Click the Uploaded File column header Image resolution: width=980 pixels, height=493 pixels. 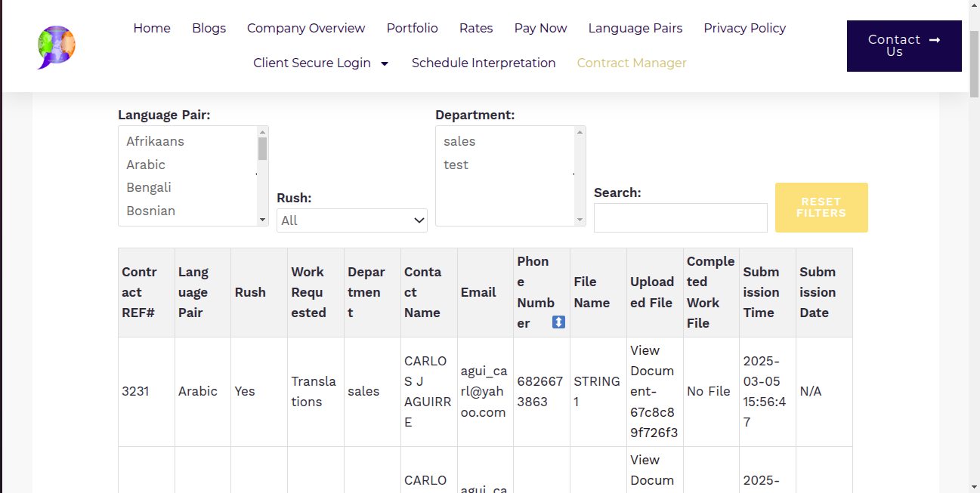click(655, 292)
